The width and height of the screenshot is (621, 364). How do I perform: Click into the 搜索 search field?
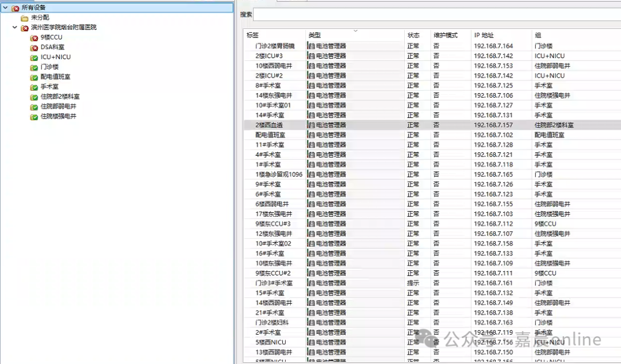(437, 14)
